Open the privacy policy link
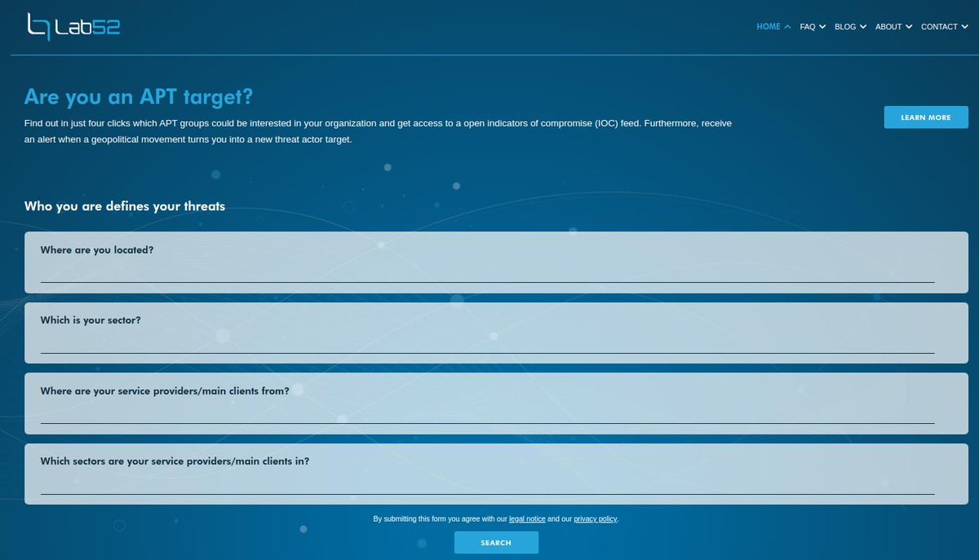This screenshot has width=979, height=560. click(596, 518)
